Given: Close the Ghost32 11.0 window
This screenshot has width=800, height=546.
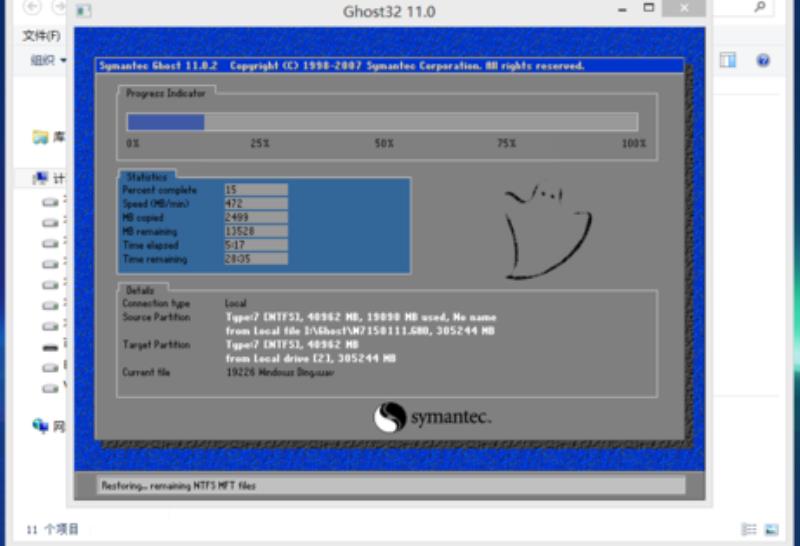Looking at the screenshot, I should click(684, 8).
